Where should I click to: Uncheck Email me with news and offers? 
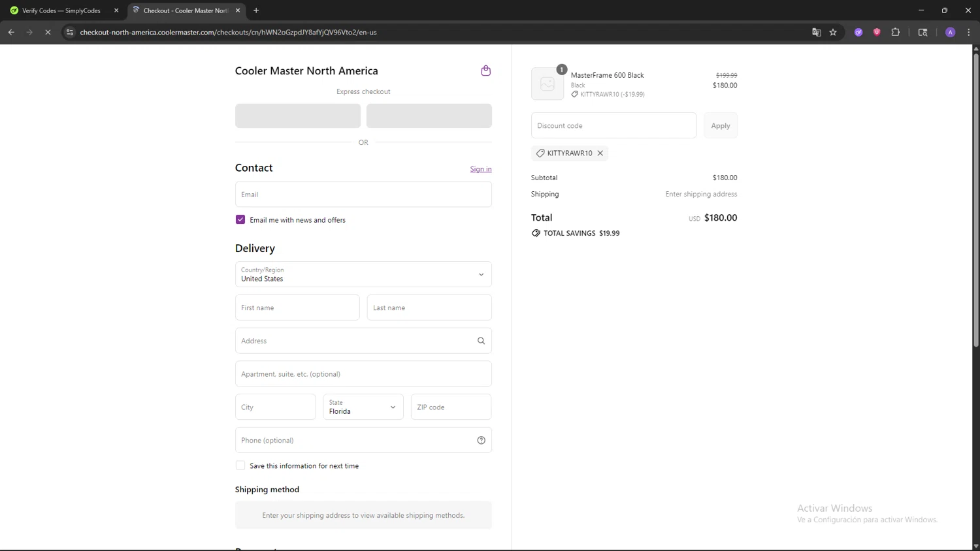coord(240,219)
